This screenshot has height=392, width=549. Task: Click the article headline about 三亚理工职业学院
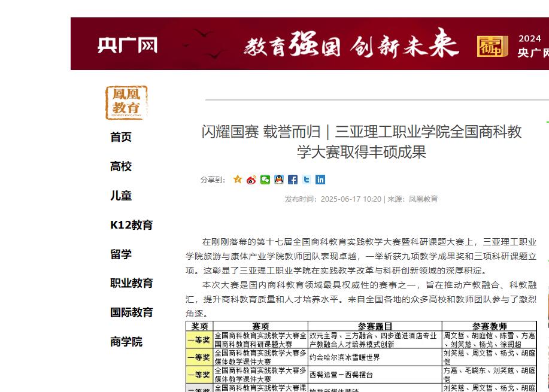(361, 141)
